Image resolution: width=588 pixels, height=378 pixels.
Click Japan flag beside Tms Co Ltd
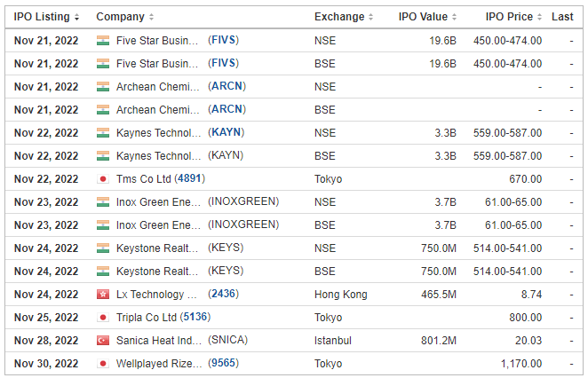(x=103, y=179)
